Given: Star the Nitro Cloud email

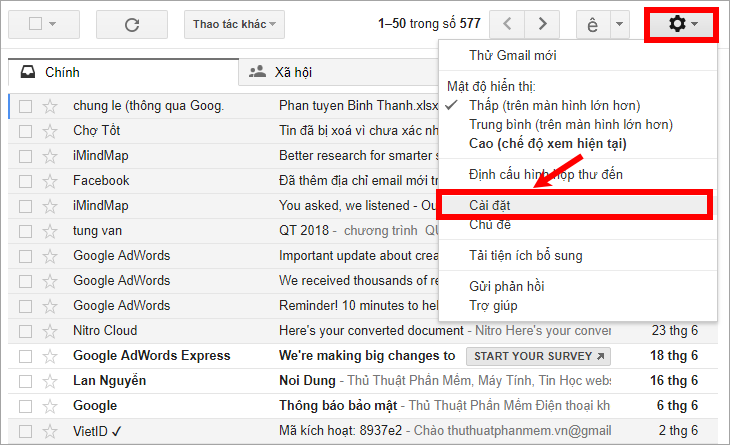Looking at the screenshot, I should pos(50,331).
